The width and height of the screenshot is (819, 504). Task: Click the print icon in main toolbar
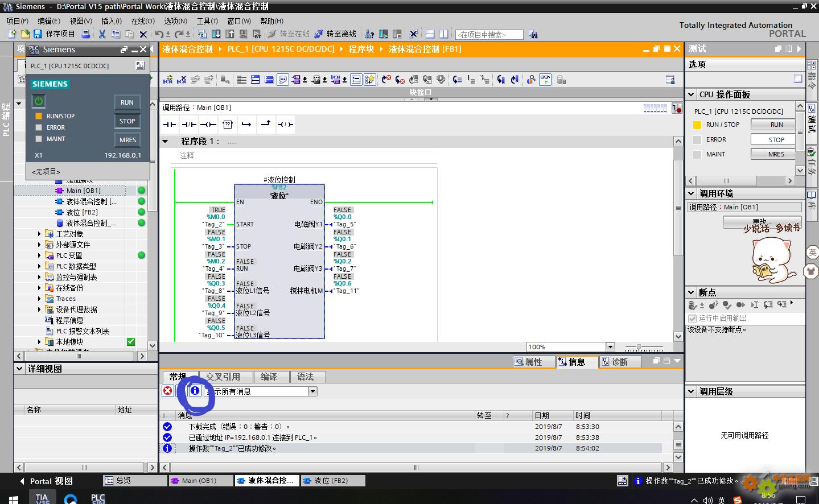click(x=86, y=34)
